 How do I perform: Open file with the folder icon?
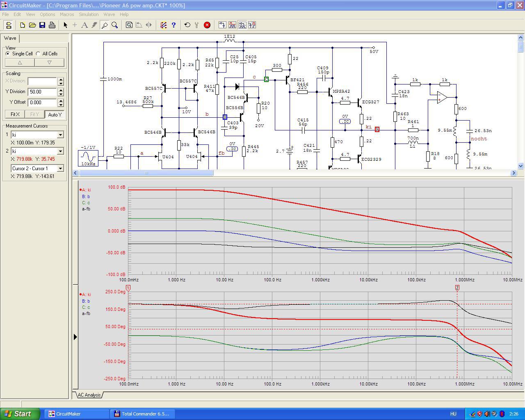32,25
